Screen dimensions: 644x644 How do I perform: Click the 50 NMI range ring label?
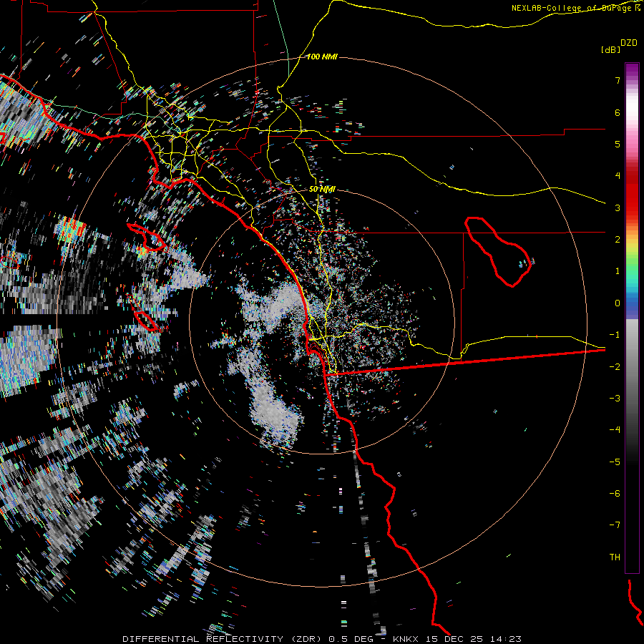pyautogui.click(x=322, y=190)
